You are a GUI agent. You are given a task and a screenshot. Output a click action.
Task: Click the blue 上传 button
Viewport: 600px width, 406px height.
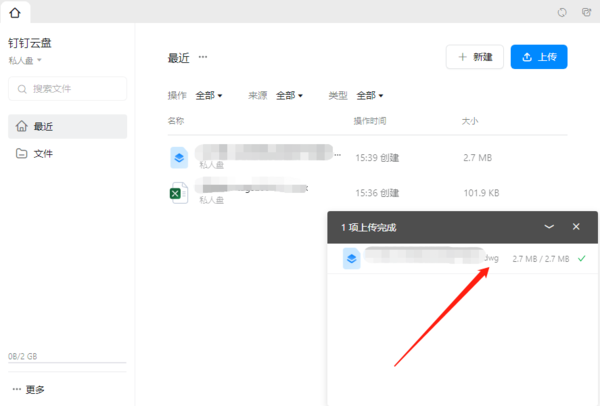point(539,57)
